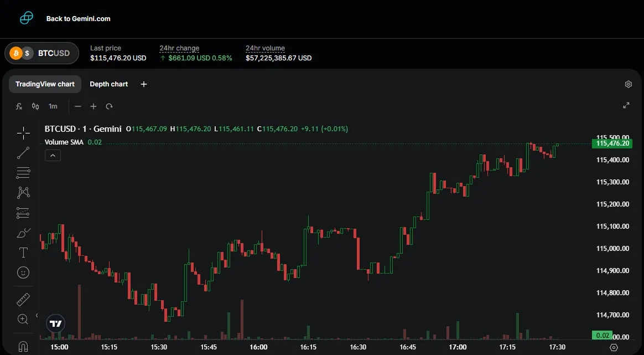Image resolution: width=644 pixels, height=355 pixels.
Task: Click the Last price value $115,476.20 USD
Action: point(118,58)
